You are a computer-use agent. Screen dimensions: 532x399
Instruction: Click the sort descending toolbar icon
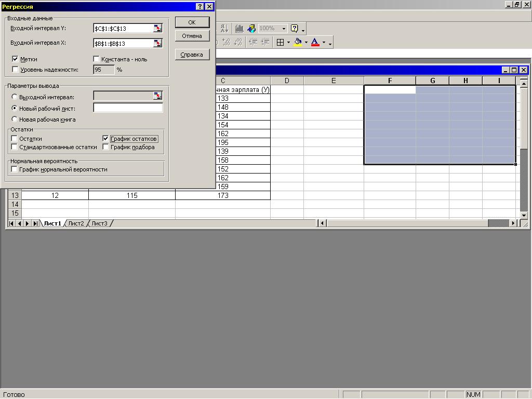224,29
